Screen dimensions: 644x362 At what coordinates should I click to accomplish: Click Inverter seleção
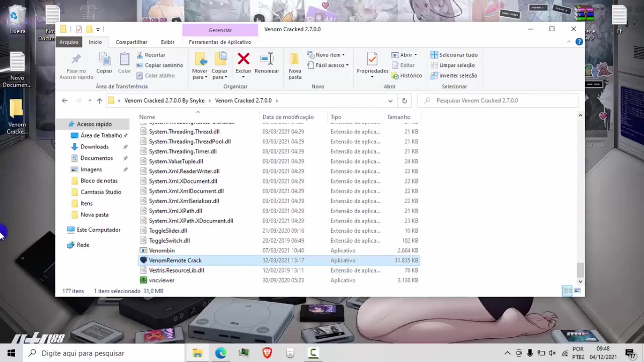point(454,75)
